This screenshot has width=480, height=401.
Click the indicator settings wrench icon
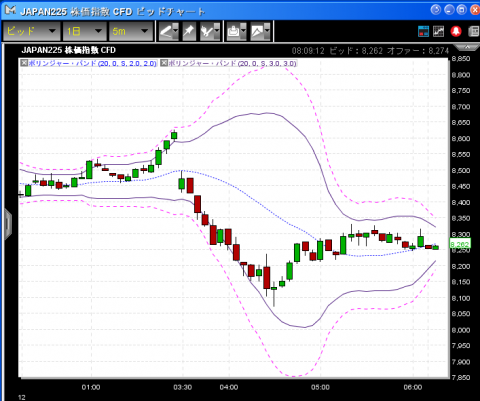click(207, 31)
